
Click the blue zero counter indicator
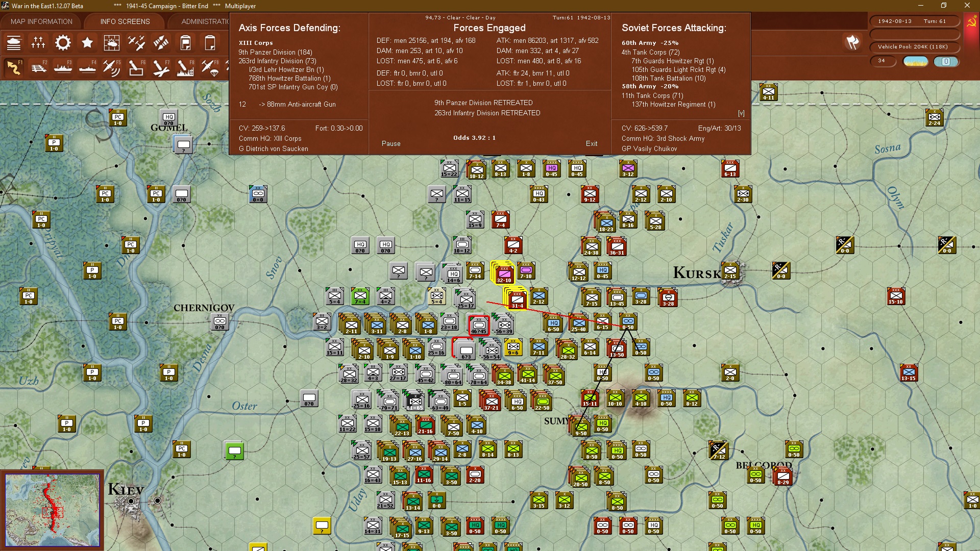coord(946,61)
